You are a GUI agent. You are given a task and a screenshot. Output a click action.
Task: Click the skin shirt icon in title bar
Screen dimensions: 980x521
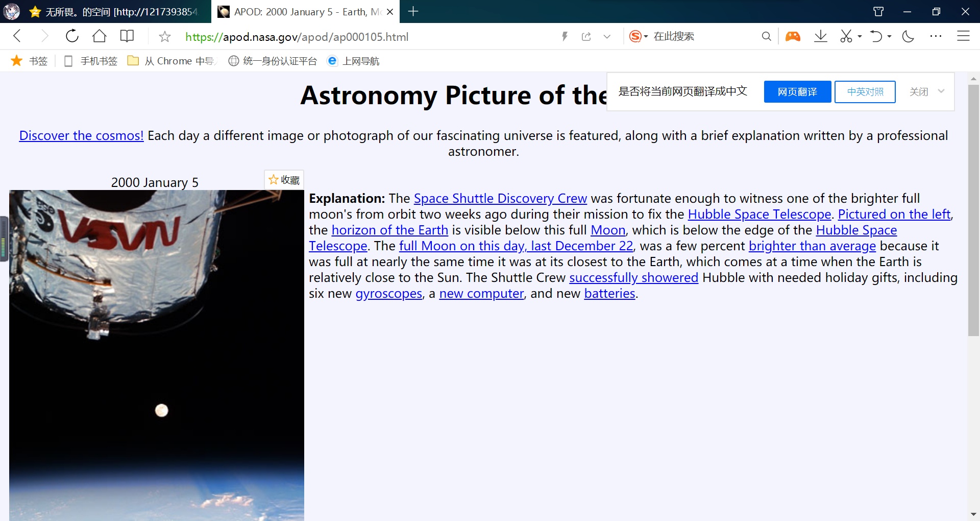tap(878, 11)
